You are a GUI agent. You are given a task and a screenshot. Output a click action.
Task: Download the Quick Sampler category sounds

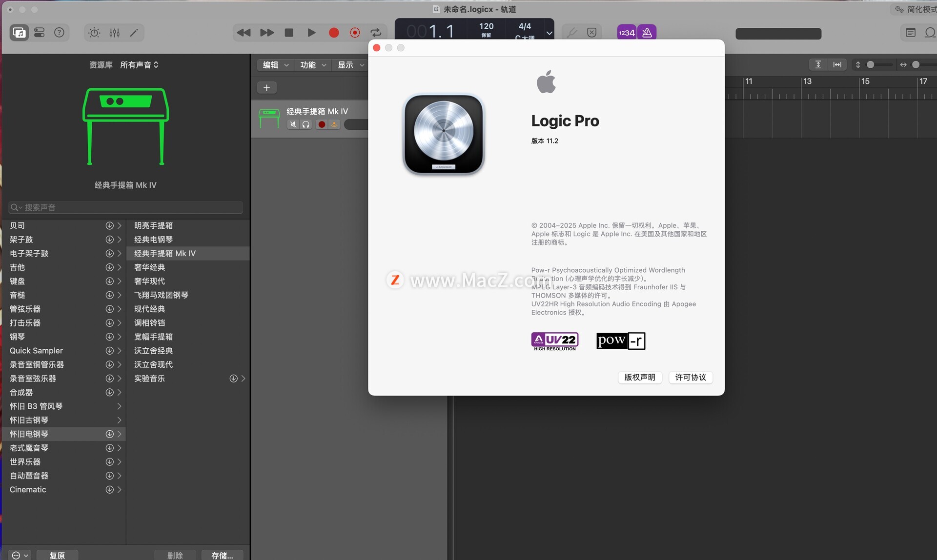point(109,351)
